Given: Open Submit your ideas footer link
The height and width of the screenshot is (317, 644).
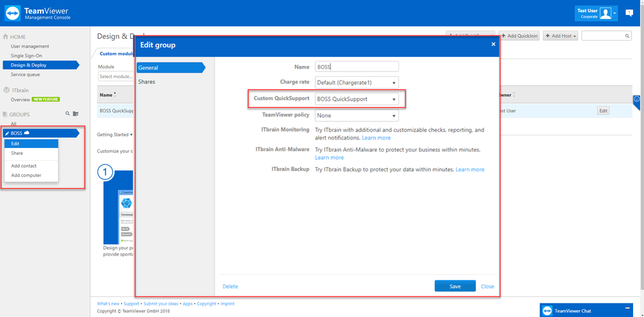Looking at the screenshot, I should pyautogui.click(x=161, y=304).
